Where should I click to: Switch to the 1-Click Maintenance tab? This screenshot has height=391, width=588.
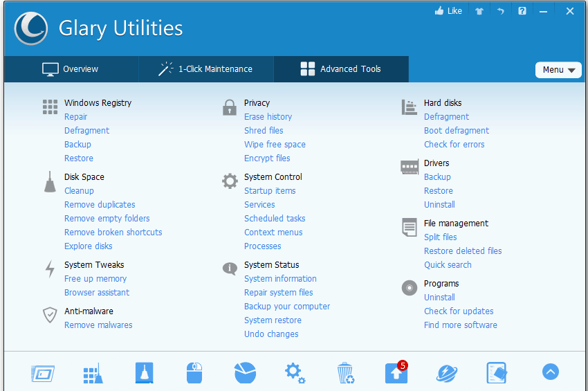[x=206, y=69]
